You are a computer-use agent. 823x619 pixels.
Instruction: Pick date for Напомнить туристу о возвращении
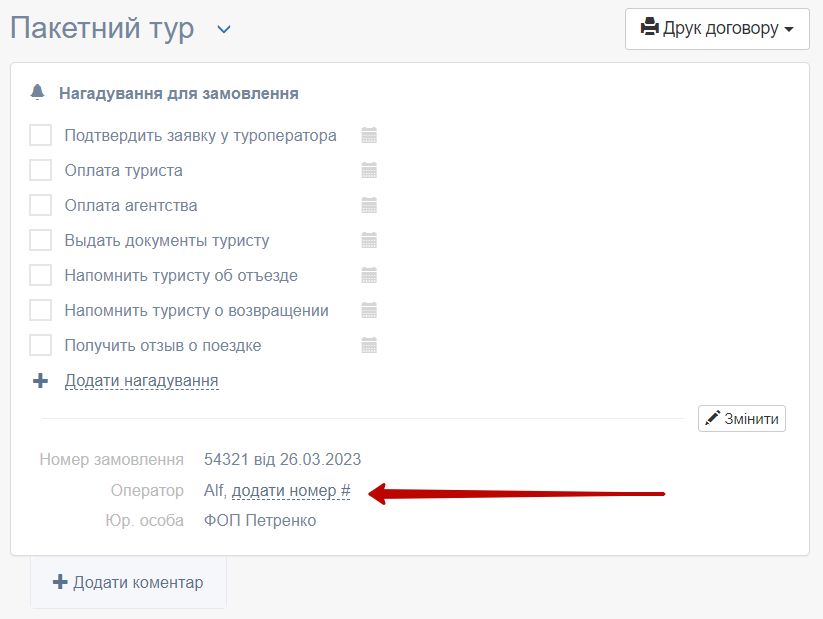pos(369,310)
